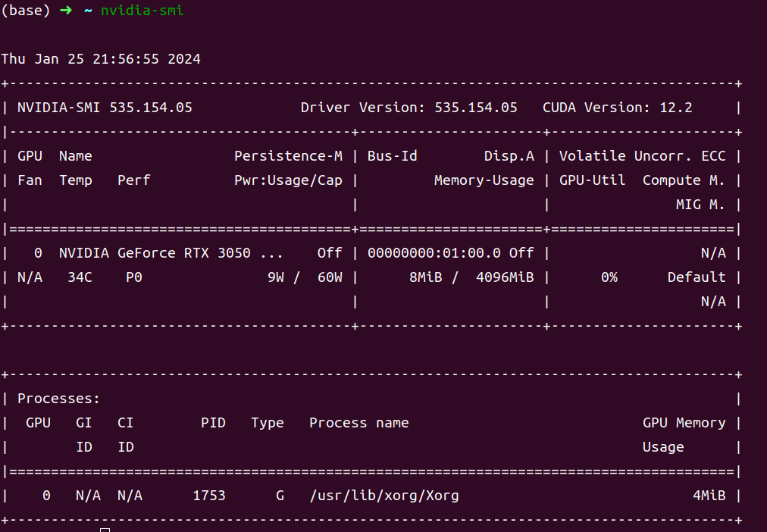Viewport: 767px width, 532px height.
Task: Click the Driver Version 535.154.05 value
Action: click(x=409, y=108)
